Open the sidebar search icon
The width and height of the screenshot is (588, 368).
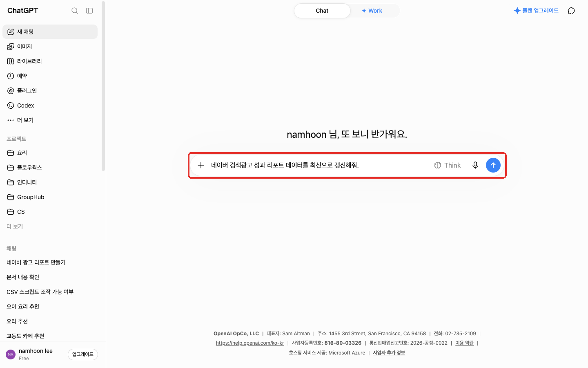tap(75, 11)
